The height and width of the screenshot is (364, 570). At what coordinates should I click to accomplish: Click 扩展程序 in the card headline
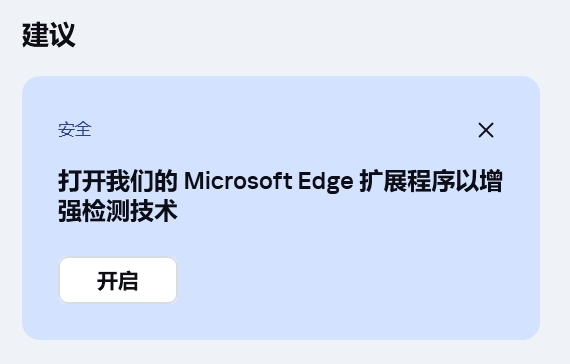[x=407, y=181]
